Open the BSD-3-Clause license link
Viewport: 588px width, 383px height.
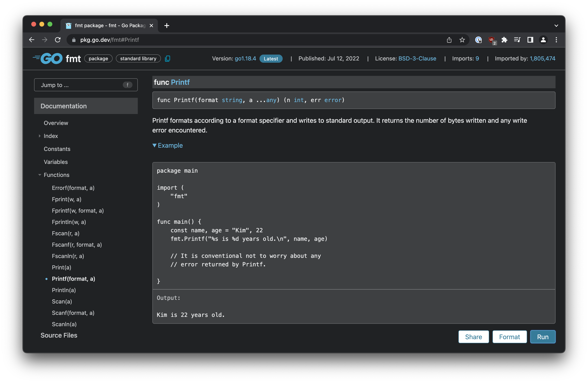tap(417, 58)
